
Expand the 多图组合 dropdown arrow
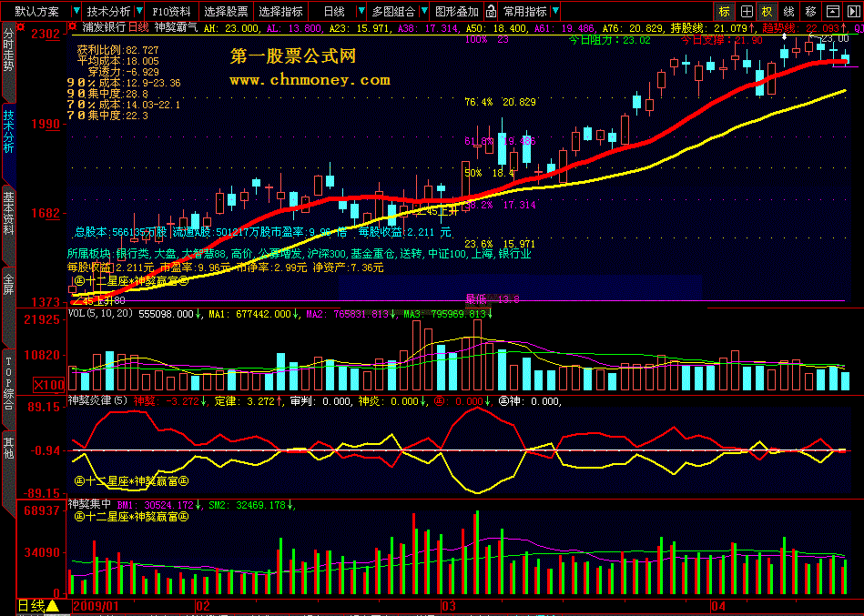pos(424,11)
